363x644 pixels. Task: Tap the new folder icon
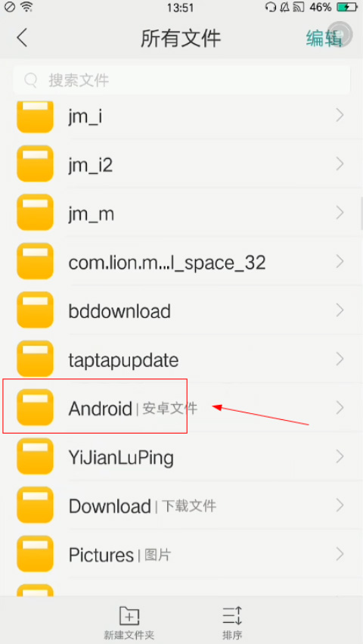[x=129, y=616]
